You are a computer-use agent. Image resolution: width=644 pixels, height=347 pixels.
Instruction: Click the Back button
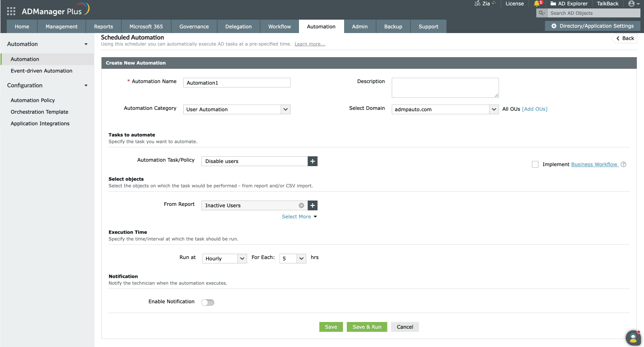624,38
